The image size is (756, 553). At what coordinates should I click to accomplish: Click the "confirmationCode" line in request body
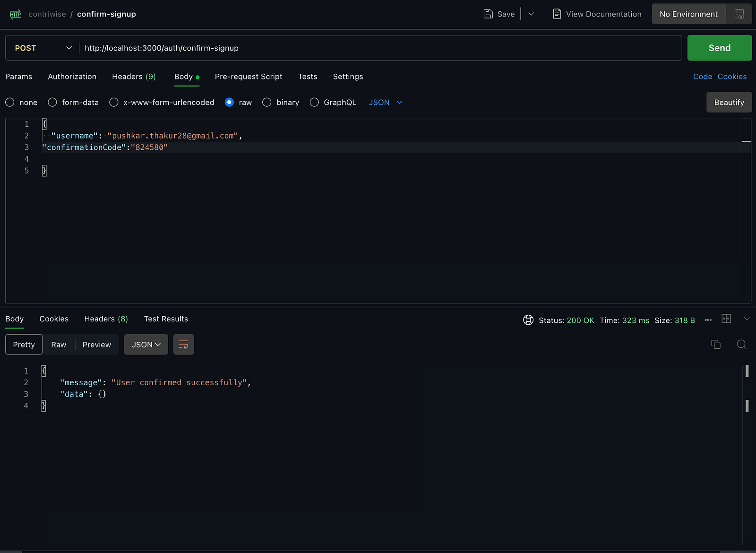pyautogui.click(x=105, y=147)
